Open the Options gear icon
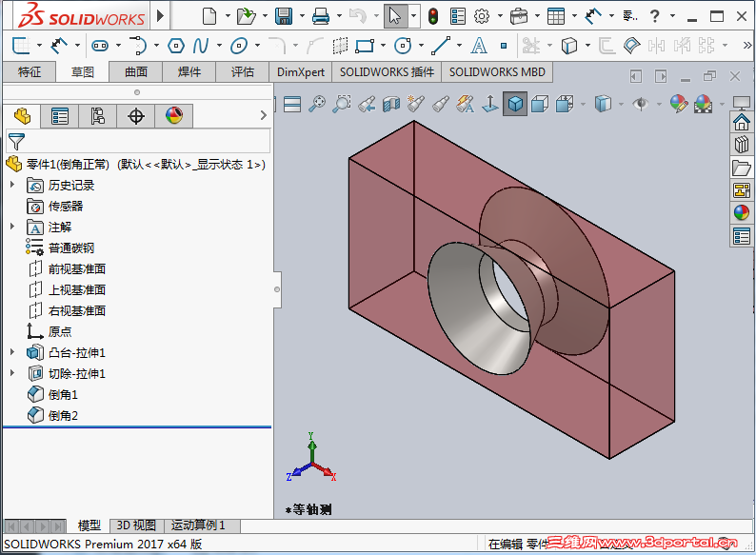The height and width of the screenshot is (555, 756). tap(481, 16)
